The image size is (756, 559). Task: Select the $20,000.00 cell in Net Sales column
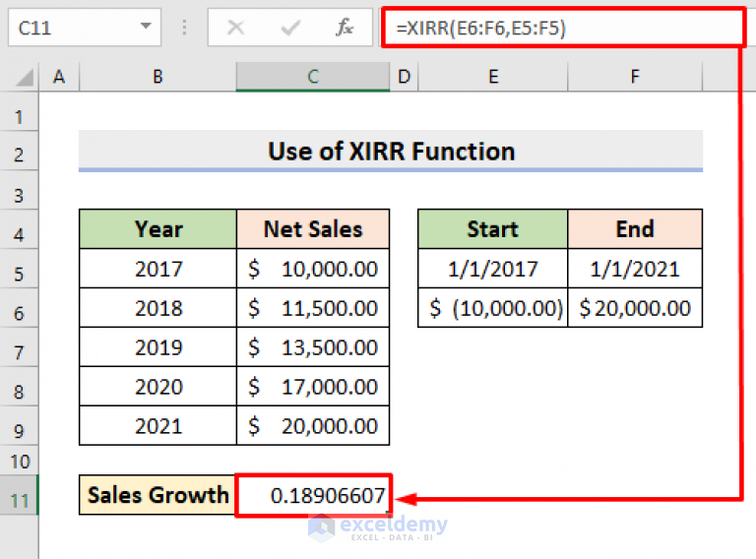(313, 425)
